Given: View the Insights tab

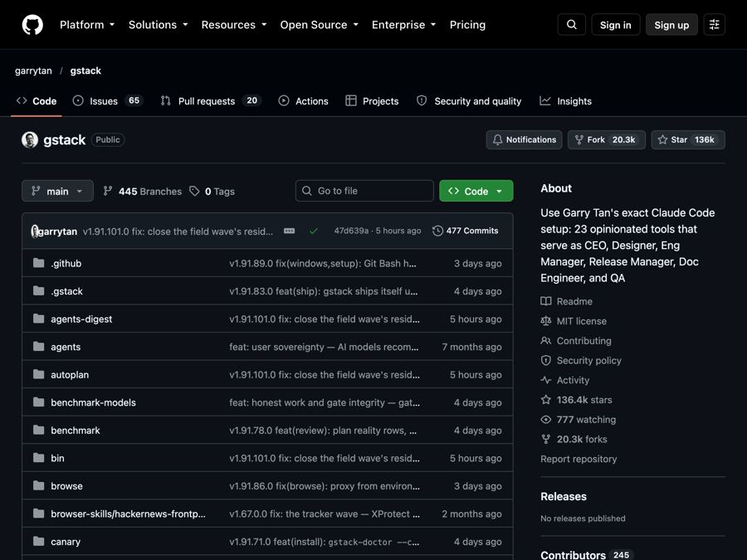Looking at the screenshot, I should 565,101.
